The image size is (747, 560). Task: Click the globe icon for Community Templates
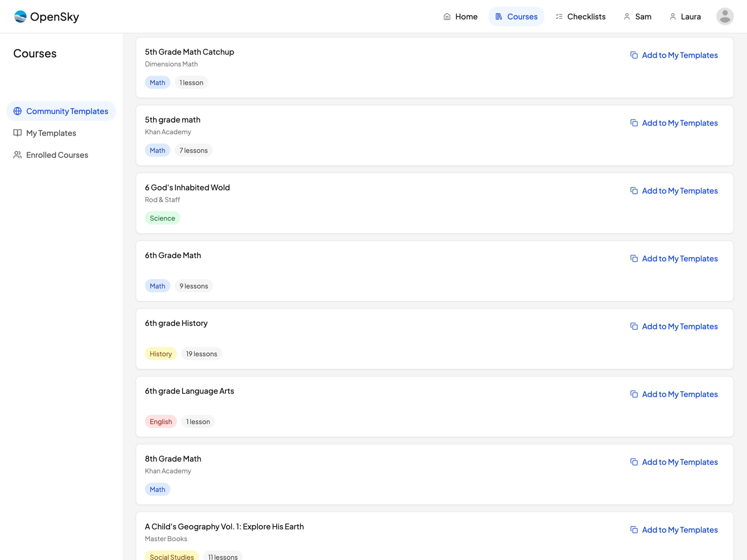click(18, 111)
